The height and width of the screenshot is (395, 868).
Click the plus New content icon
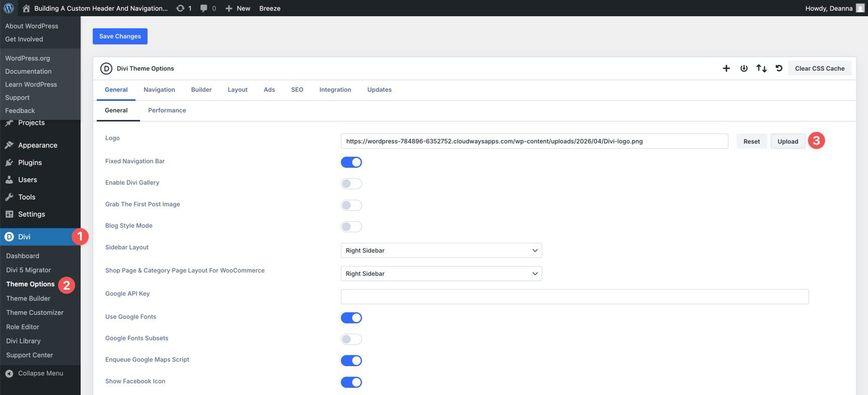(x=229, y=8)
